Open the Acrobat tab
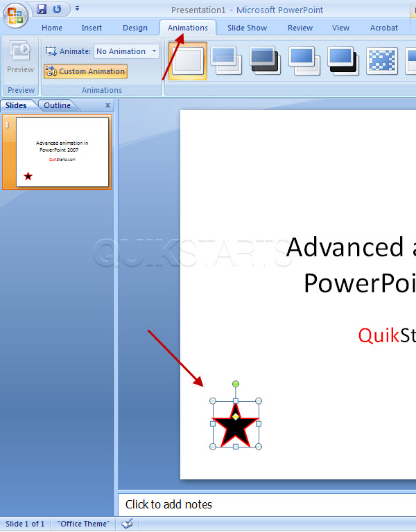The width and height of the screenshot is (416, 532). click(x=383, y=28)
